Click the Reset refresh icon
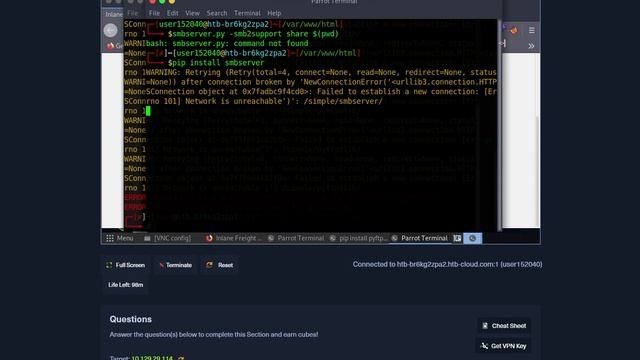640x360 pixels. (x=209, y=265)
